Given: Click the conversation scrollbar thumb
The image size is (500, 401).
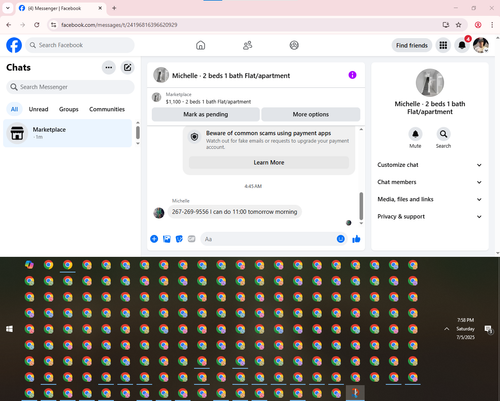Looking at the screenshot, I should point(361,206).
